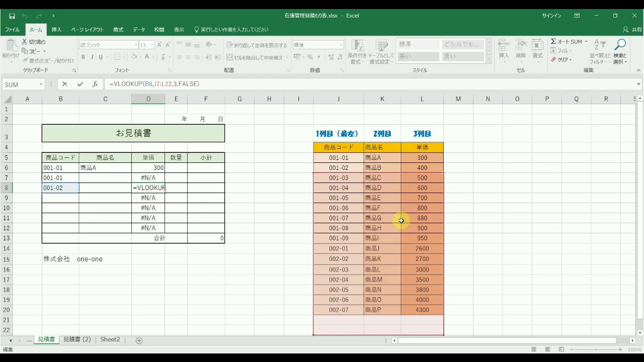Click the Sort & Filter (並べ替えとフィルター) icon
The height and width of the screenshot is (362, 644).
click(600, 46)
